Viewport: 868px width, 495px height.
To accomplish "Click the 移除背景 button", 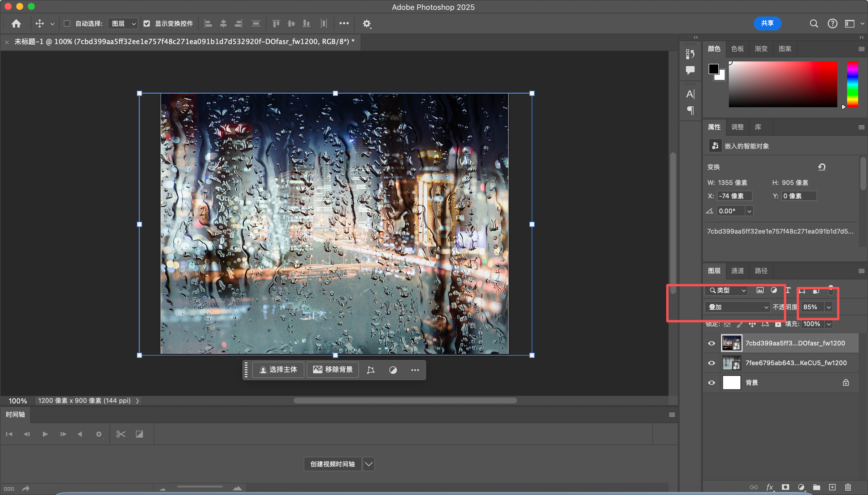I will point(333,370).
